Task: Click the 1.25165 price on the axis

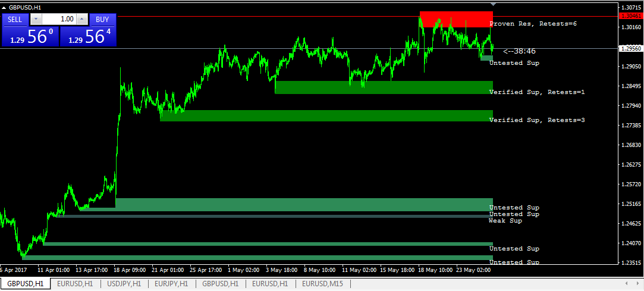Action: pyautogui.click(x=631, y=204)
